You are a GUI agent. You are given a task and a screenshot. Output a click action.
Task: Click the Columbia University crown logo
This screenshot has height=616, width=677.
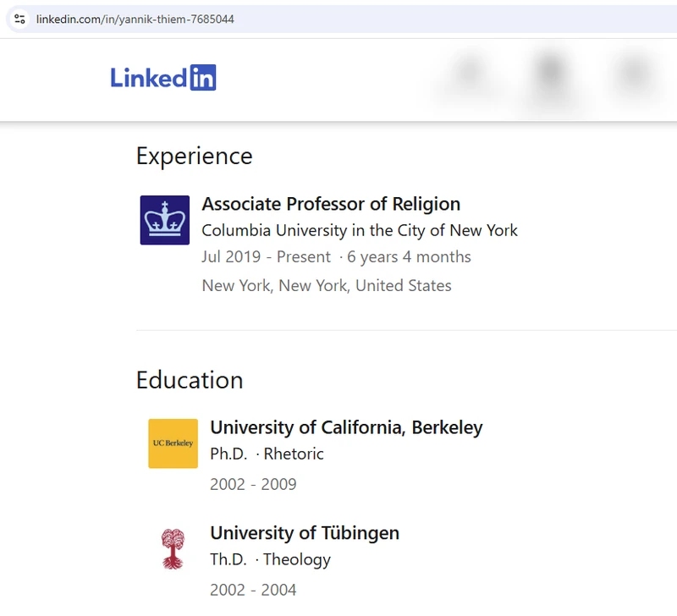point(164,220)
